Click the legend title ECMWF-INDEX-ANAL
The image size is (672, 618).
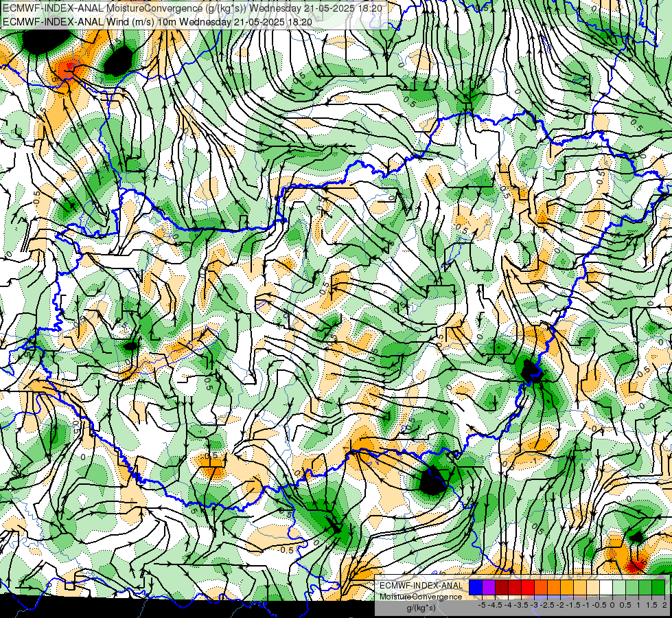coord(421,586)
